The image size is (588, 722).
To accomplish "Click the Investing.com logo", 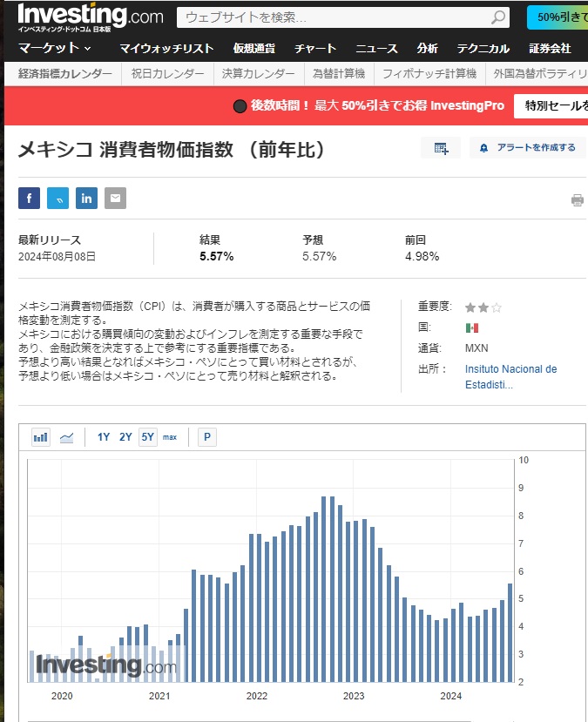I will pyautogui.click(x=90, y=17).
